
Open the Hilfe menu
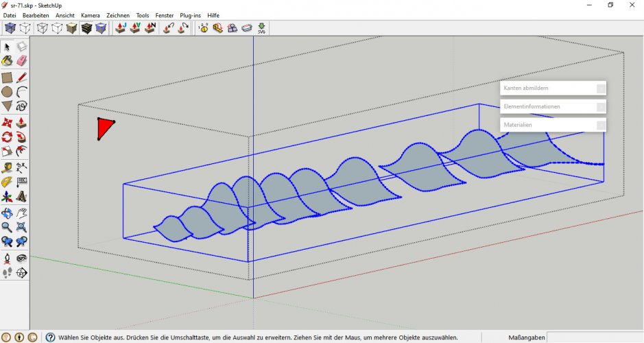point(213,15)
